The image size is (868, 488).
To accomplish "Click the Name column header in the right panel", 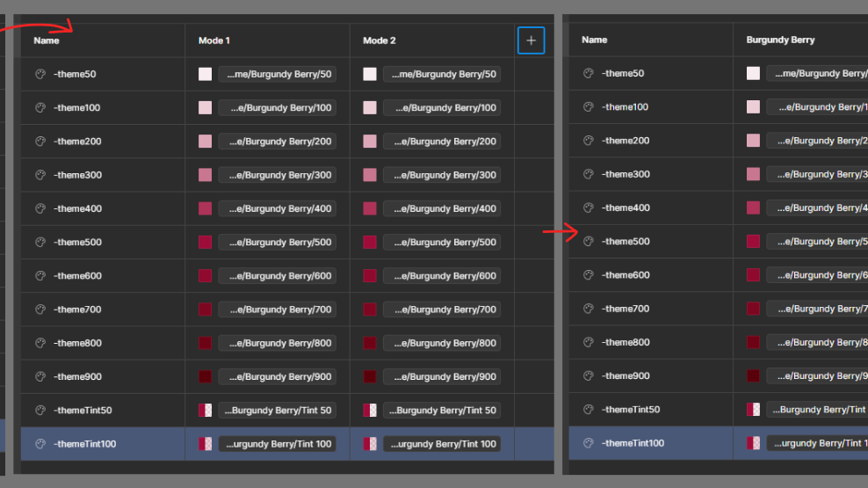I will pos(595,40).
